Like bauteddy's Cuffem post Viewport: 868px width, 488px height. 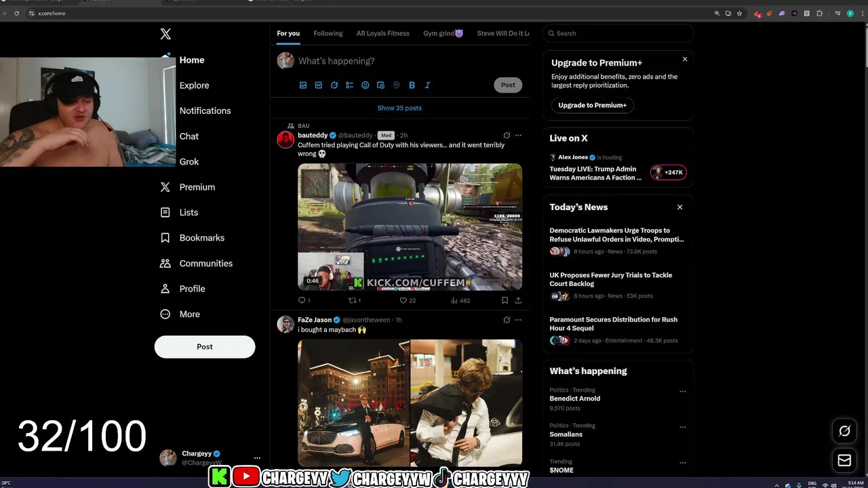pos(403,300)
